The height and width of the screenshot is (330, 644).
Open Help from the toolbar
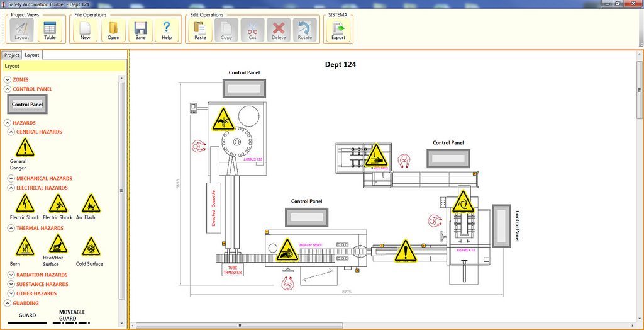tap(167, 29)
